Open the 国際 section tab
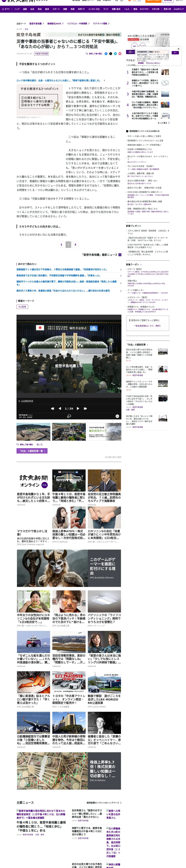This screenshot has height=868, width=186. coord(65,9)
